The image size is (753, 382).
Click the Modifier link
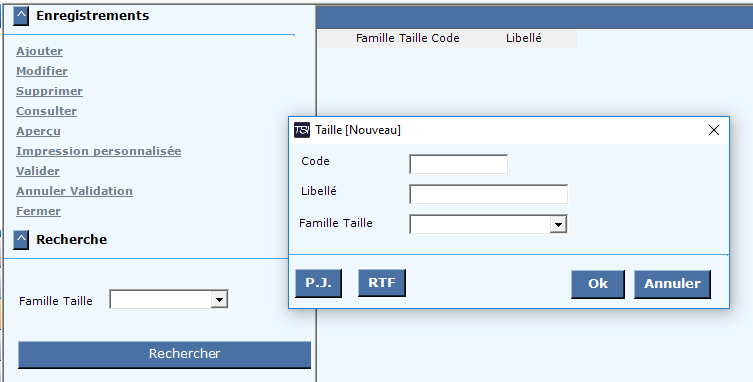(42, 71)
